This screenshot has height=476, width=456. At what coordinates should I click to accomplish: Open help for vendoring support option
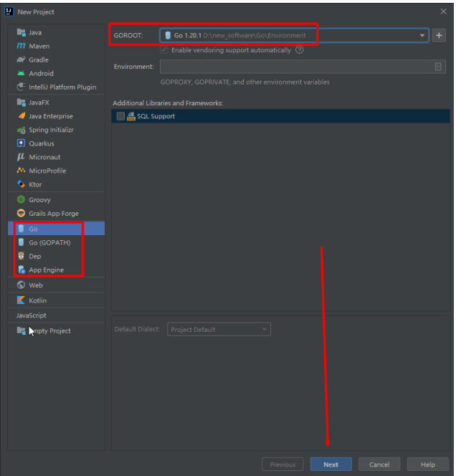click(300, 49)
